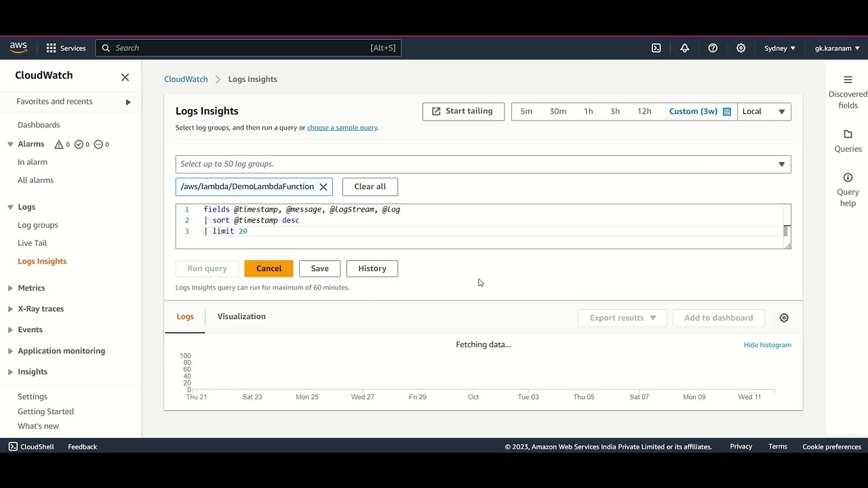Open the help question mark menu
Screen dimensions: 868x488
(713, 48)
